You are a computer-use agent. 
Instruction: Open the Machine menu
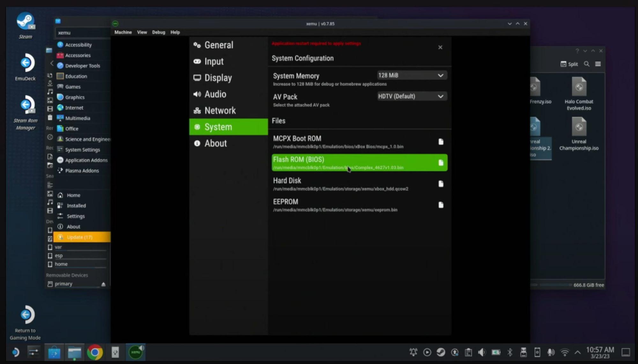click(123, 32)
